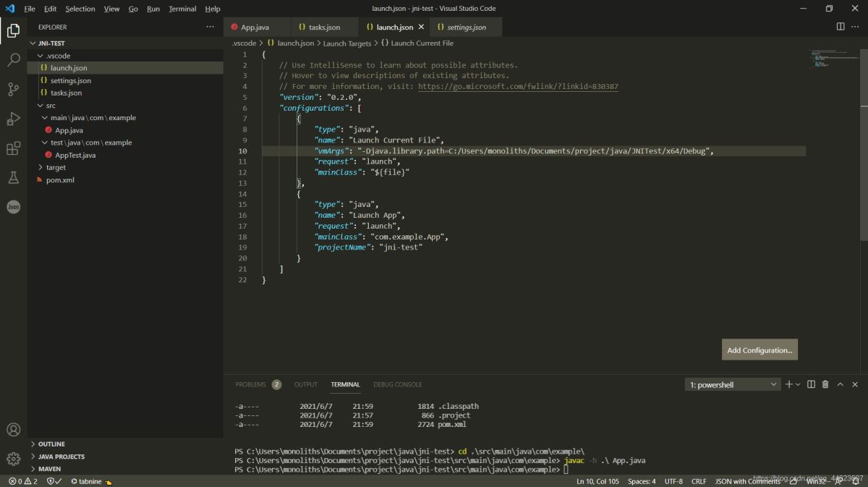
Task: Open the Search view in the Activity Bar
Action: click(x=13, y=59)
